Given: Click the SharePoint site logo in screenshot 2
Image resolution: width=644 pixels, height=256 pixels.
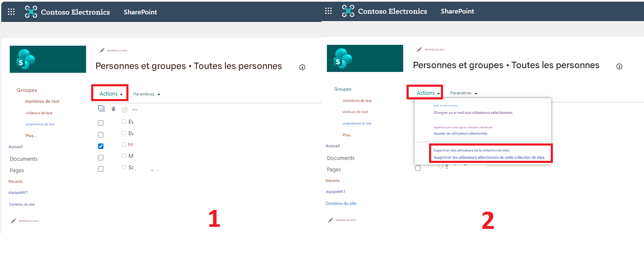Looking at the screenshot, I should click(365, 58).
